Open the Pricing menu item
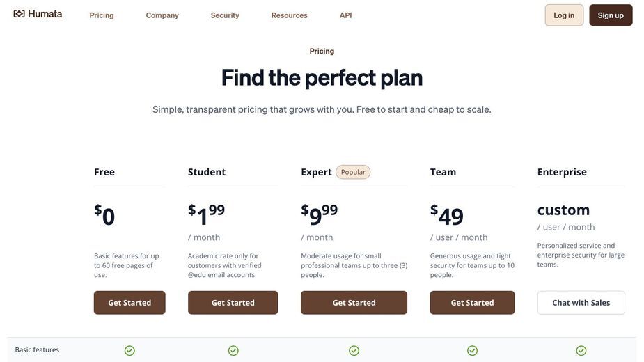The image size is (644, 362). 102,15
